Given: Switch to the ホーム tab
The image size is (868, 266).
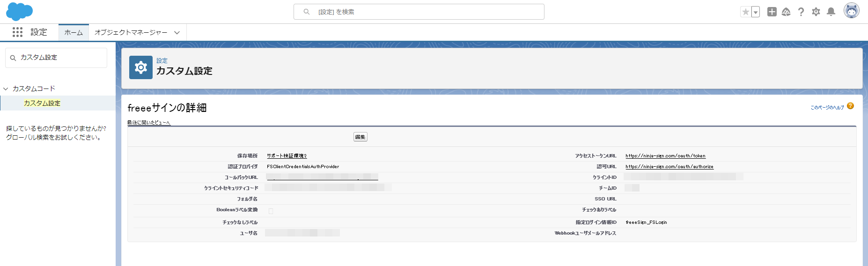Looking at the screenshot, I should (74, 32).
